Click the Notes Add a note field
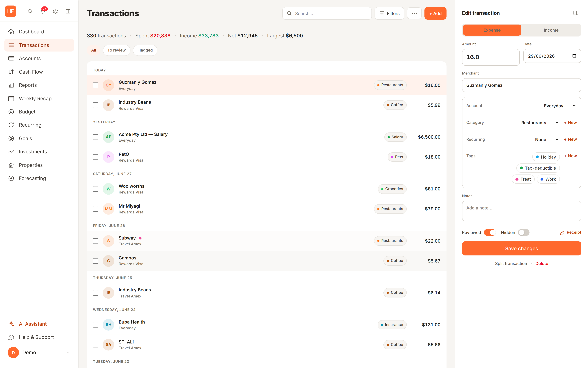 tap(521, 211)
